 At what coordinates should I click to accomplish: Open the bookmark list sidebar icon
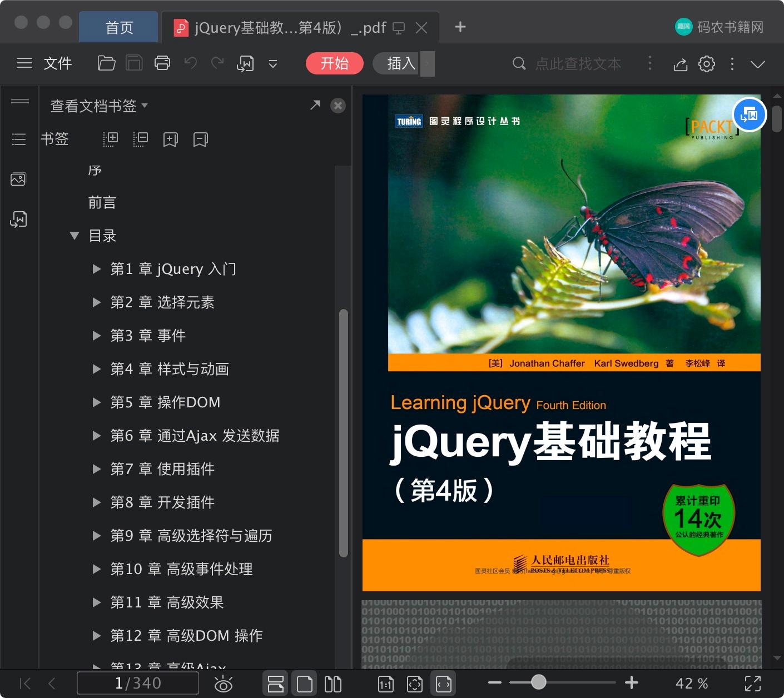19,139
